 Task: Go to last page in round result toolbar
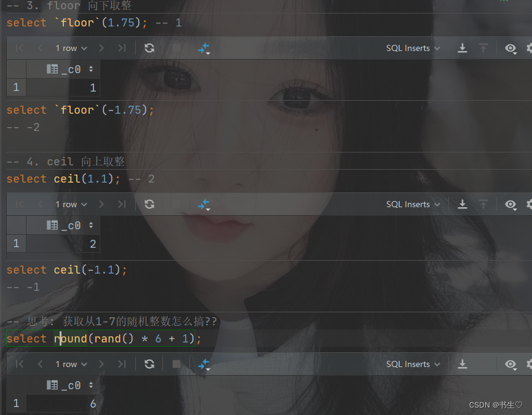pos(122,364)
